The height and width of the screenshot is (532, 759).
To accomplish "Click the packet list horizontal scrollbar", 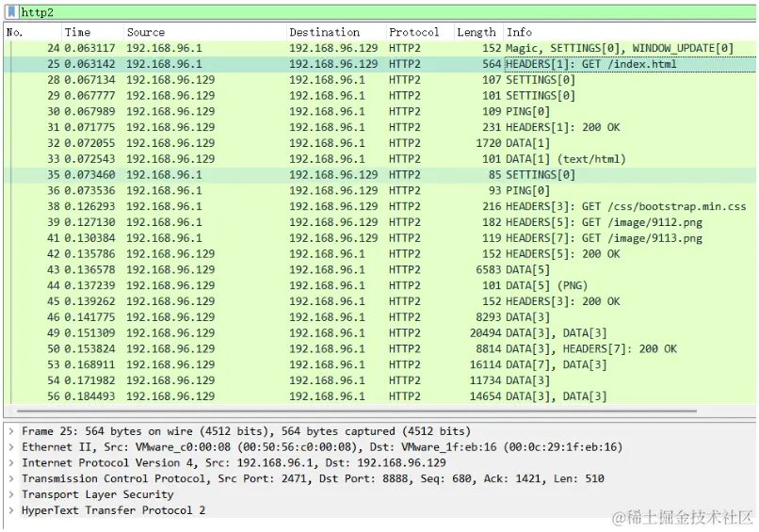I will tap(357, 411).
